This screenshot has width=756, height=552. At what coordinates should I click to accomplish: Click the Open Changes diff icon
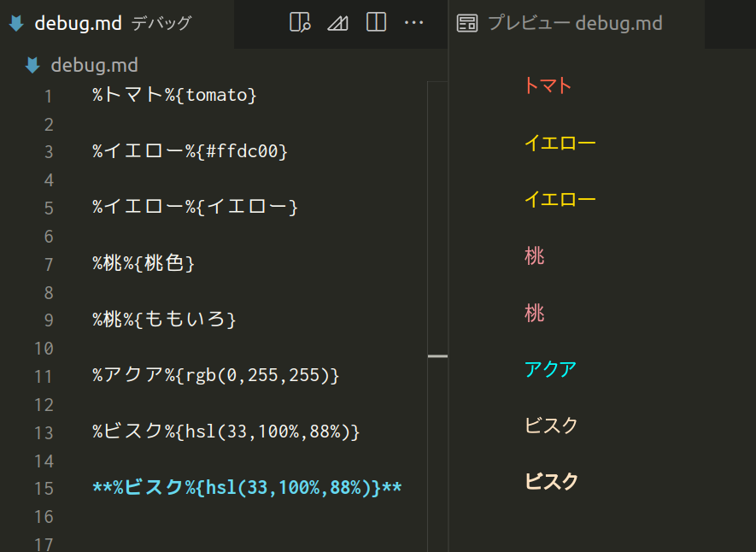[x=337, y=23]
